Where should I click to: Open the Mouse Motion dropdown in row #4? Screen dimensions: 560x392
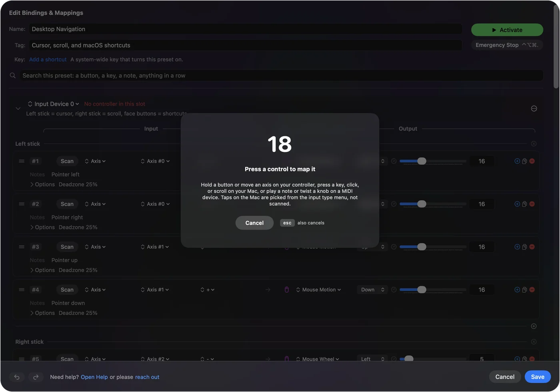[x=318, y=290]
